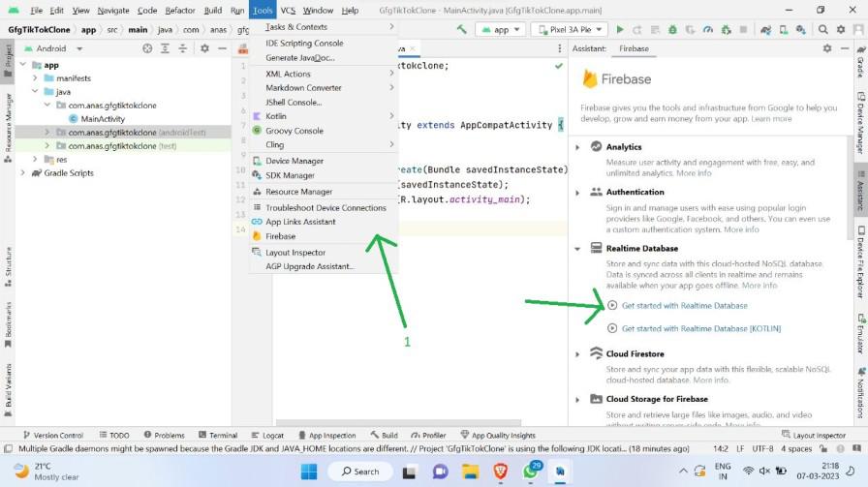Toggle Device File Explorer side window
This screenshot has width=868, height=487.
861,261
